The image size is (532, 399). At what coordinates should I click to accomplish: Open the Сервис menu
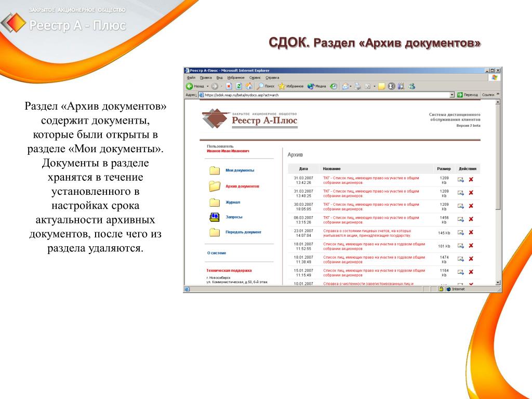(255, 78)
